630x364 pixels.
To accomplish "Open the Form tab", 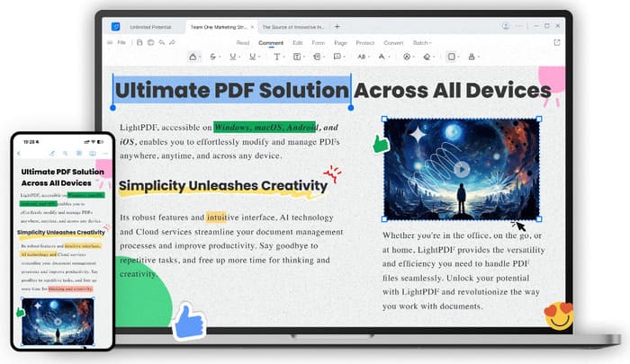I will [x=319, y=43].
